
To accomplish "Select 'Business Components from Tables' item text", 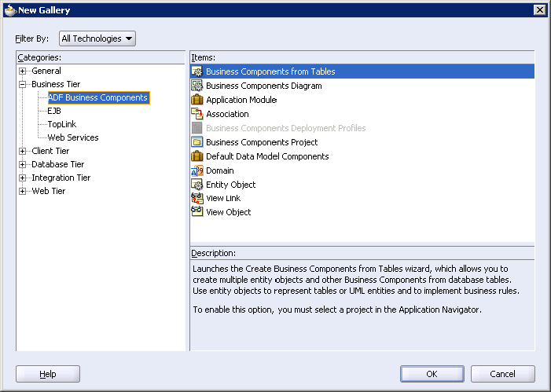I will tap(270, 71).
